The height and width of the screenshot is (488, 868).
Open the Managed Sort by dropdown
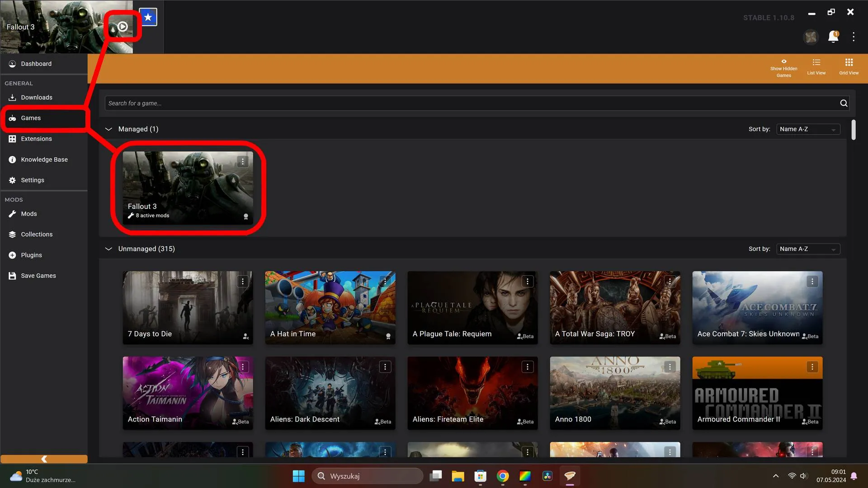coord(808,129)
